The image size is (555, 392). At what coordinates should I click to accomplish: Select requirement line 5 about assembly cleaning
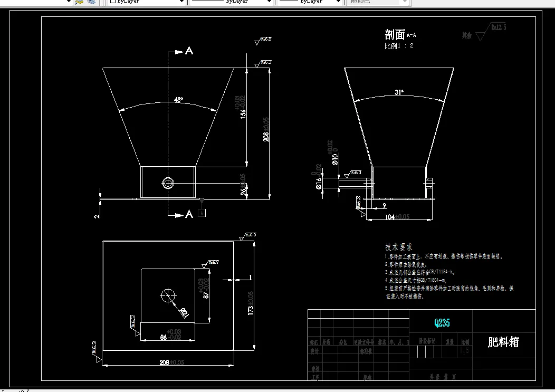[449, 292]
